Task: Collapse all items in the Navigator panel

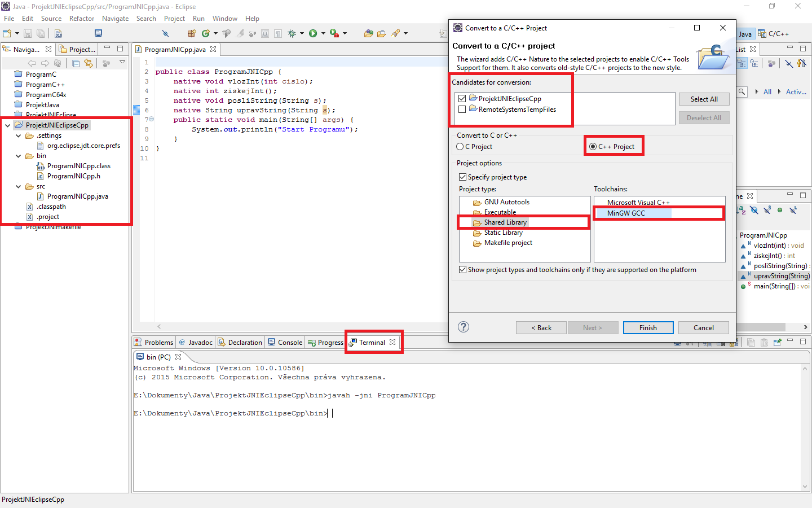Action: 76,63
